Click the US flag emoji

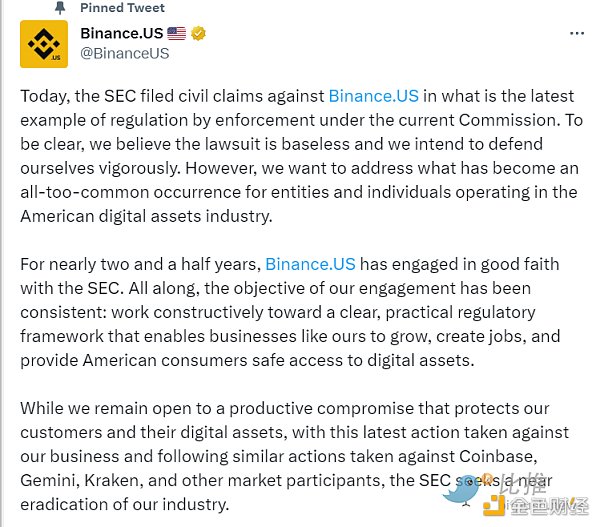point(177,34)
